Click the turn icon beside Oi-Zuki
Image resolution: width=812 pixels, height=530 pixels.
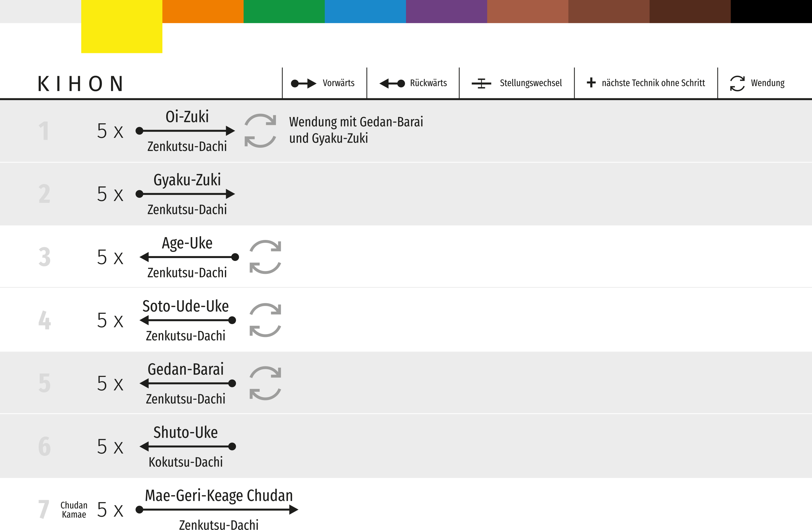coord(260,131)
